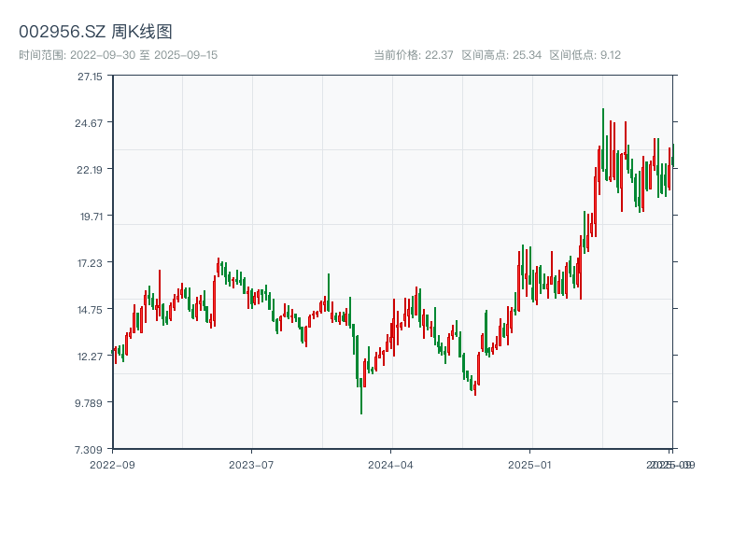Click the y-axis label 27.15

90,77
